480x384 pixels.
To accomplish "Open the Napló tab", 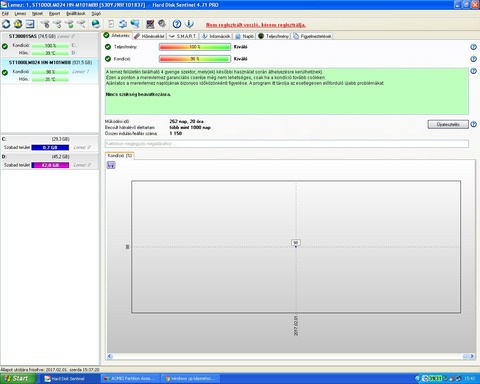I will [x=245, y=36].
